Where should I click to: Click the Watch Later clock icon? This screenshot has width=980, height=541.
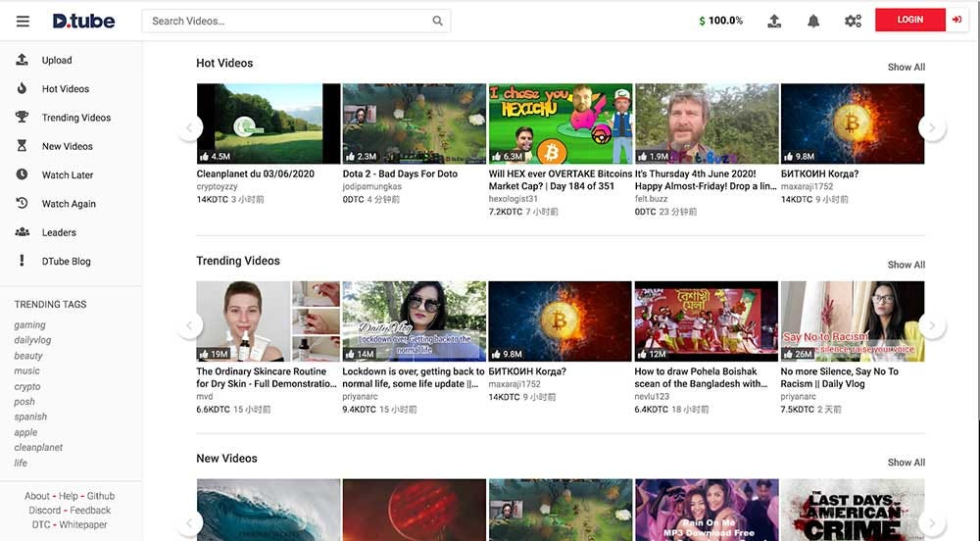pos(22,174)
